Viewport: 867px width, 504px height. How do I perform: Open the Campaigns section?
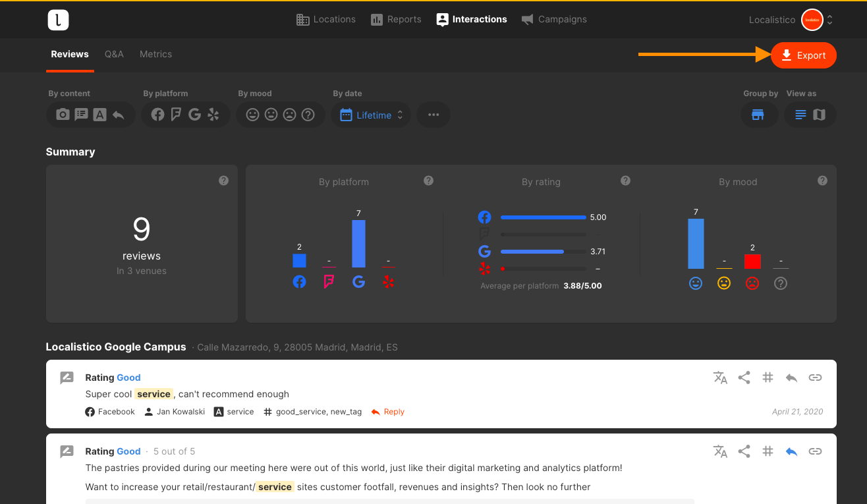tap(554, 19)
